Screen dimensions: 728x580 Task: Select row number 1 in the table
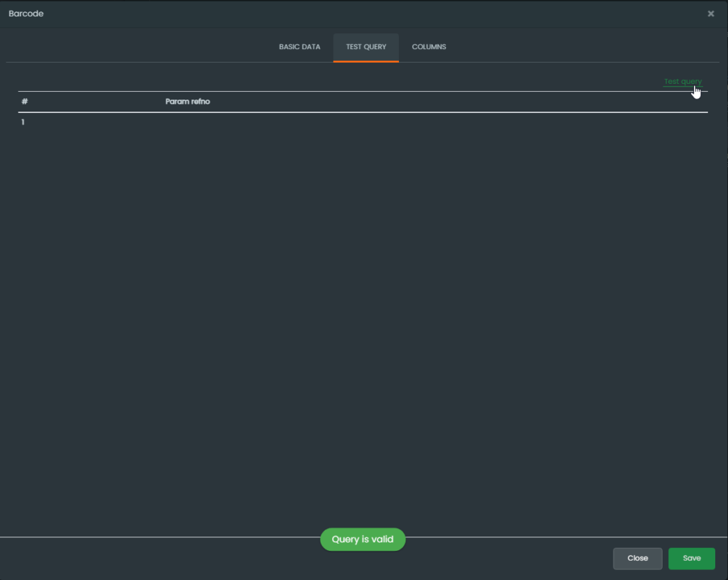click(x=23, y=122)
